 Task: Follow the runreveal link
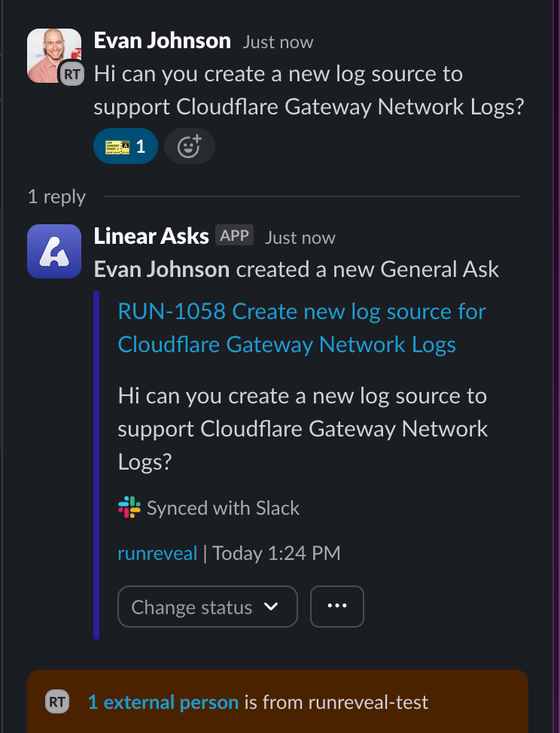[157, 553]
